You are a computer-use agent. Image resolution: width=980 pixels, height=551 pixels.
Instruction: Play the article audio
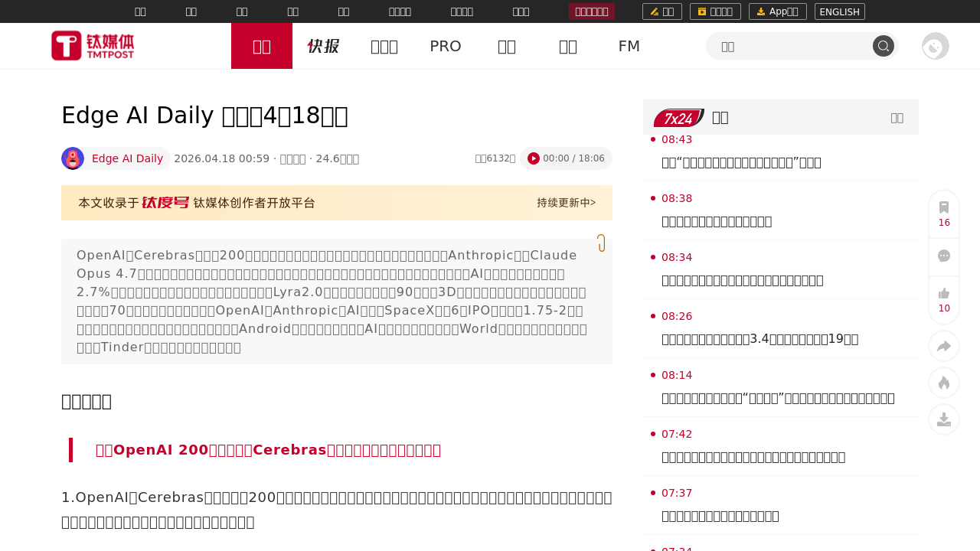[534, 158]
